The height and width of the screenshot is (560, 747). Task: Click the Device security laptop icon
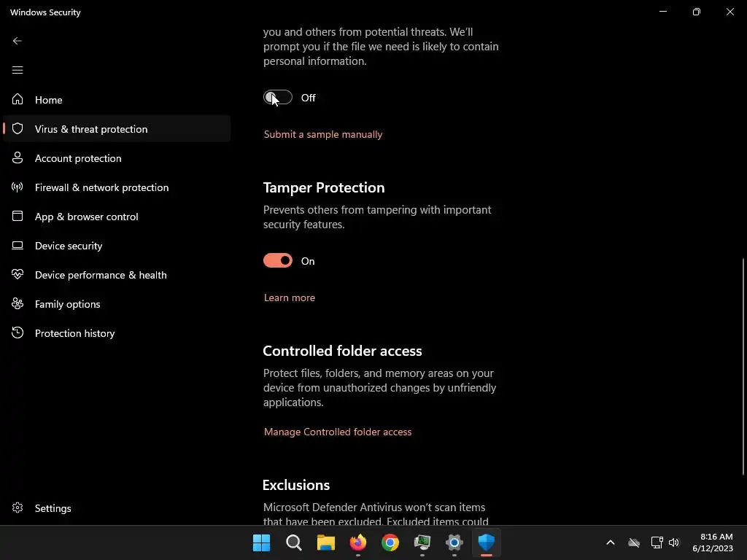click(18, 245)
